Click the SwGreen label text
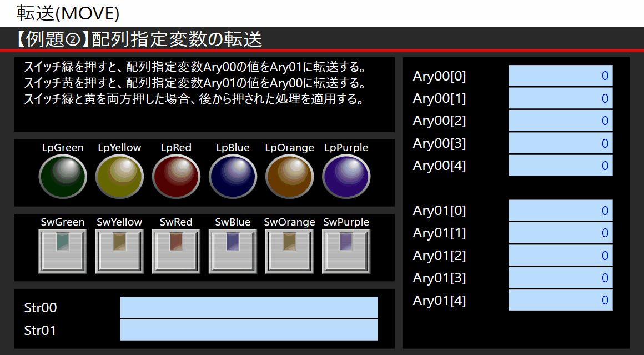 tap(63, 222)
